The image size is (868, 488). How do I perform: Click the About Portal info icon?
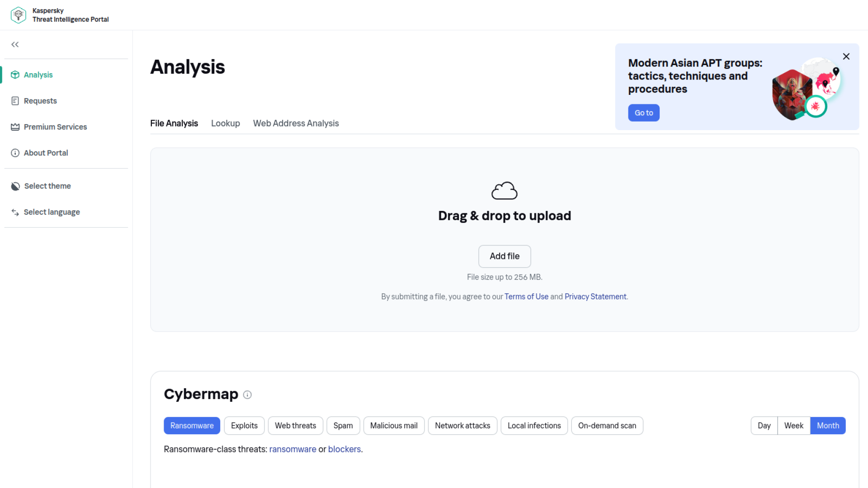point(15,153)
